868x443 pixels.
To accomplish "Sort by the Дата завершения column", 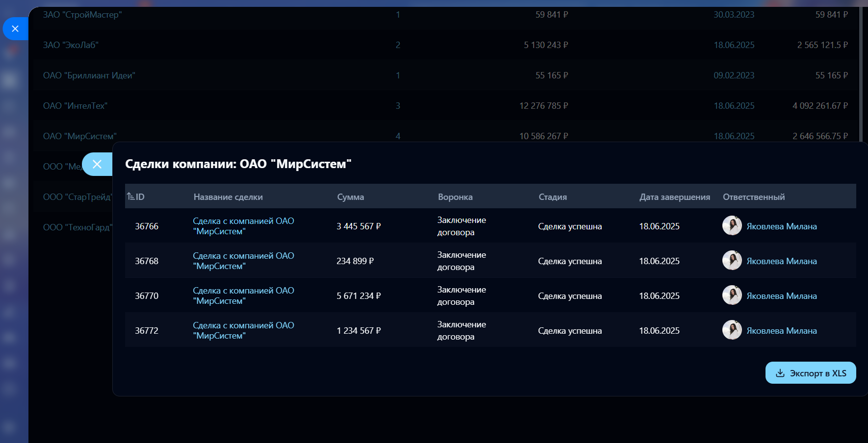I will coord(674,197).
